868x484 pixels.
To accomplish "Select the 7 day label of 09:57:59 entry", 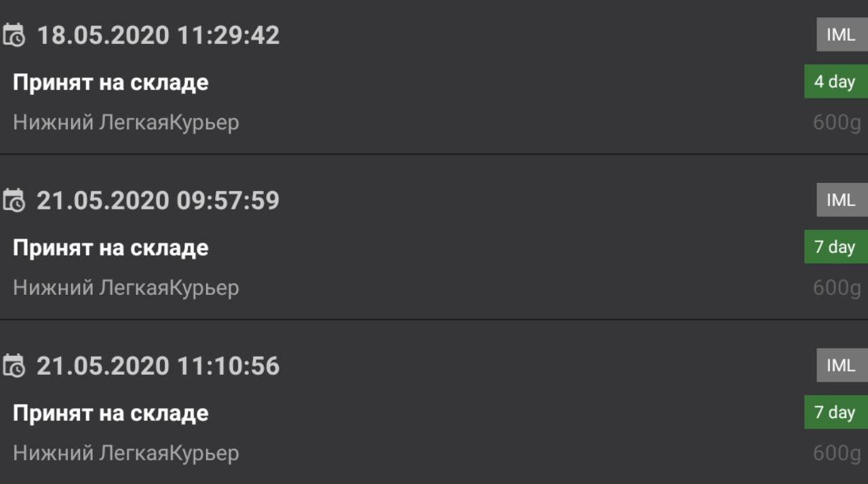I will (x=835, y=247).
